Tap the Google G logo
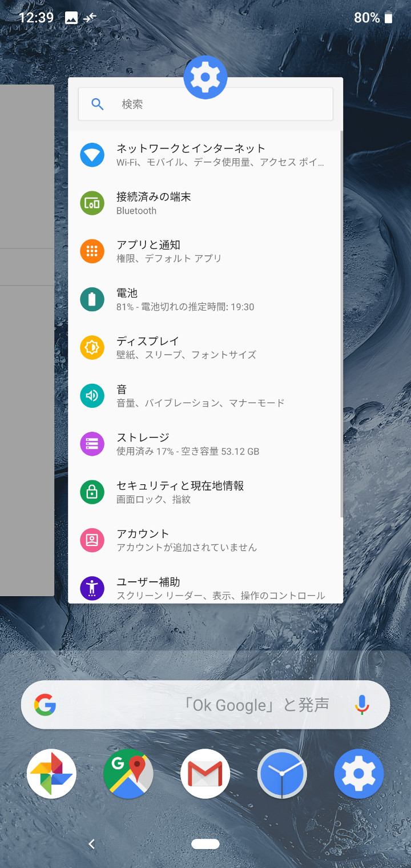This screenshot has height=868, width=411. (45, 705)
